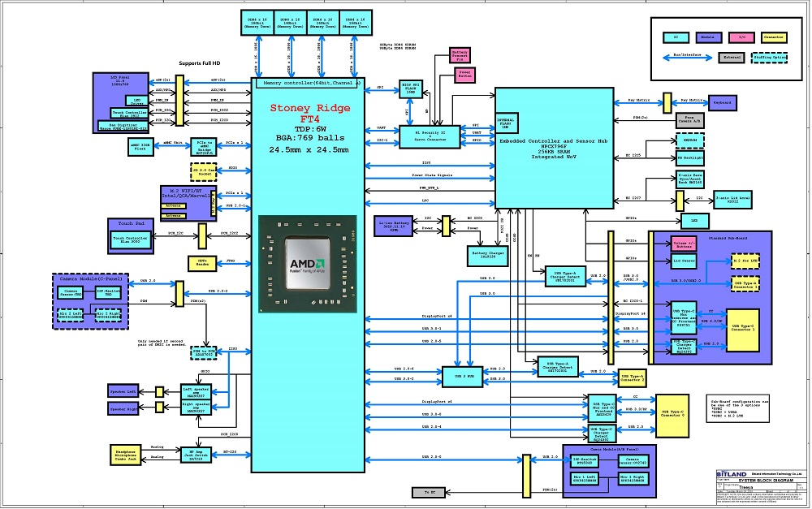Screen dimensions: 812x509
Task: Select the "SYSTEM BLOCK DIAGRAM" title text
Action: coord(766,481)
